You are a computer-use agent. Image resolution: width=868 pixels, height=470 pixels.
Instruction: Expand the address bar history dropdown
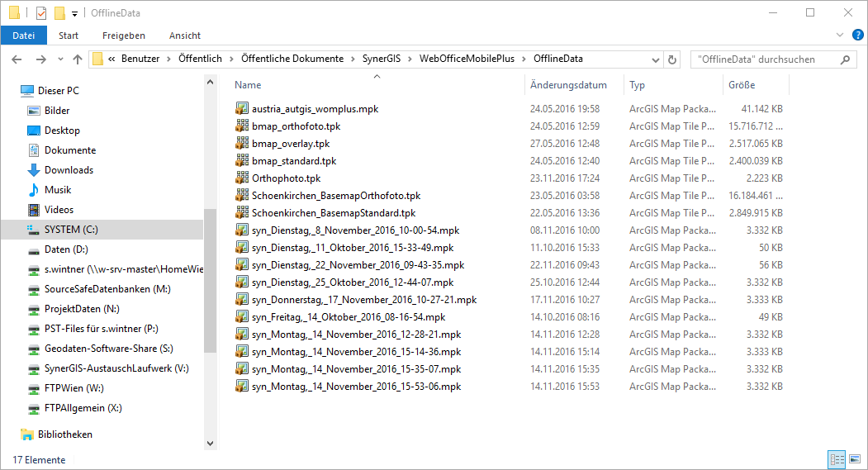tap(657, 59)
